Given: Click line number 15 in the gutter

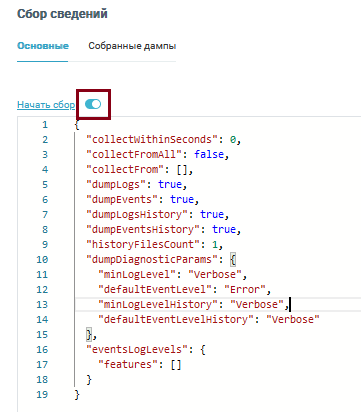Looking at the screenshot, I should tap(42, 335).
